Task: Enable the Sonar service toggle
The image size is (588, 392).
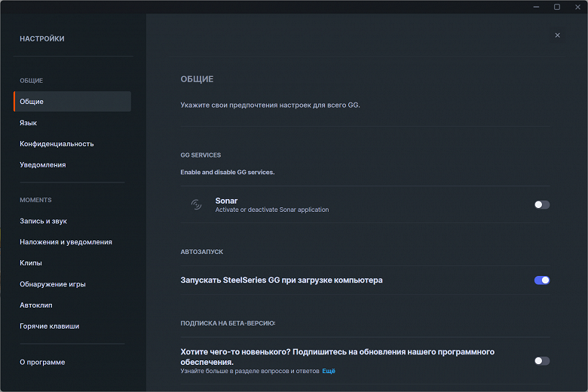Action: pyautogui.click(x=542, y=204)
